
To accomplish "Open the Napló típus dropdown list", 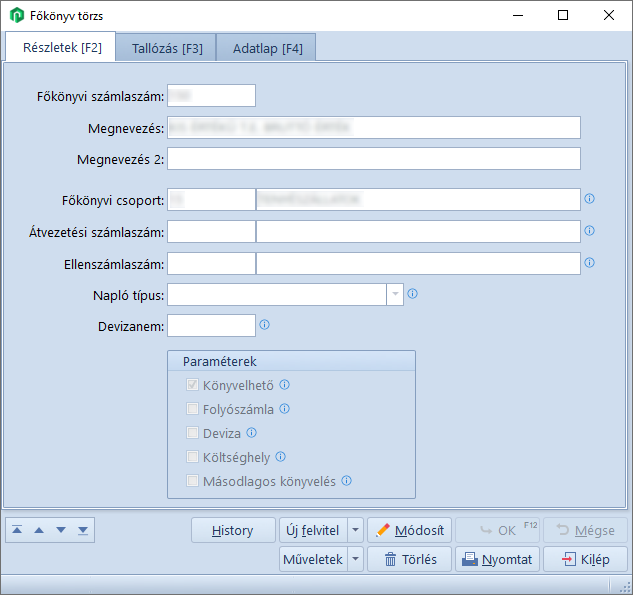I will click(x=395, y=294).
